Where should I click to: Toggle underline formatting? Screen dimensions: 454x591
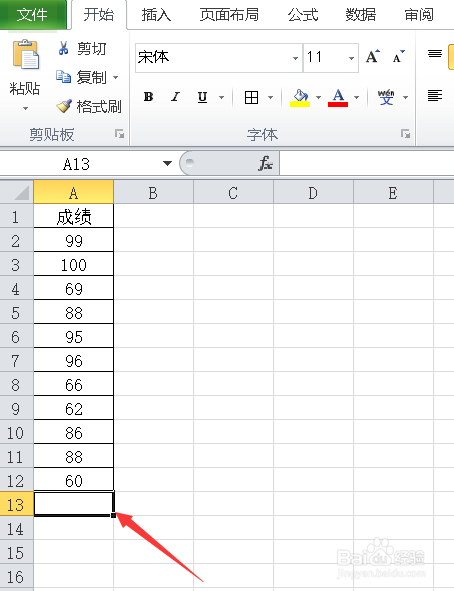202,97
